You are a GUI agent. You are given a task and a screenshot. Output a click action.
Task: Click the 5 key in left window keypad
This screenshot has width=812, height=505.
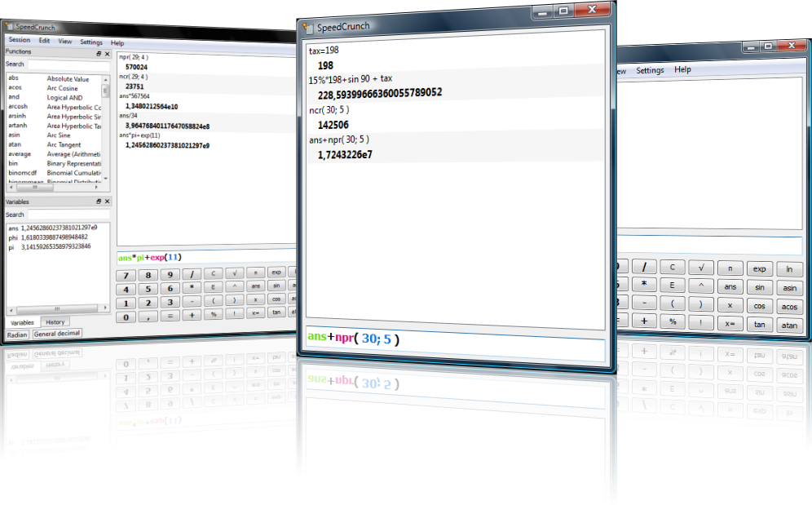point(148,289)
